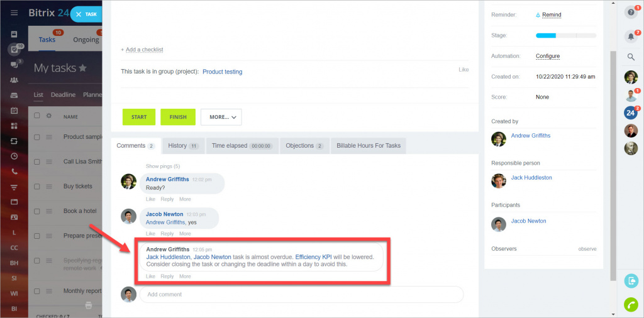This screenshot has width=644, height=318.
Task: Click Like under Andrew Griffiths Ready? comment
Action: pyautogui.click(x=150, y=199)
